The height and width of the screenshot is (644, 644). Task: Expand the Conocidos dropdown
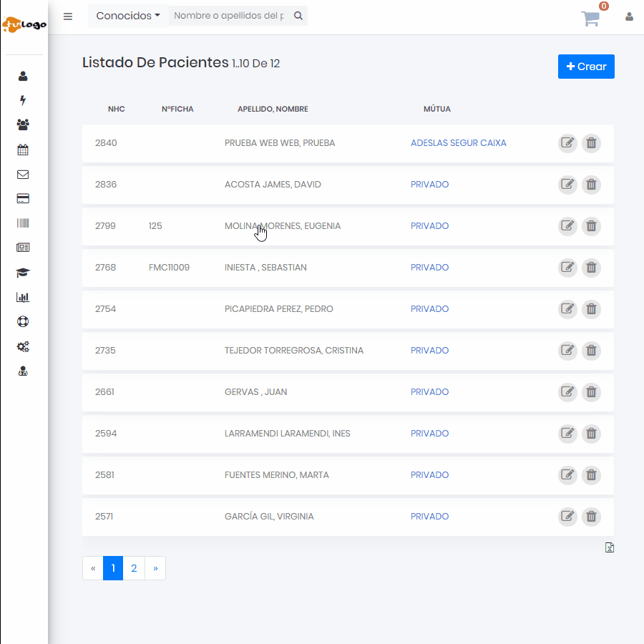click(128, 16)
